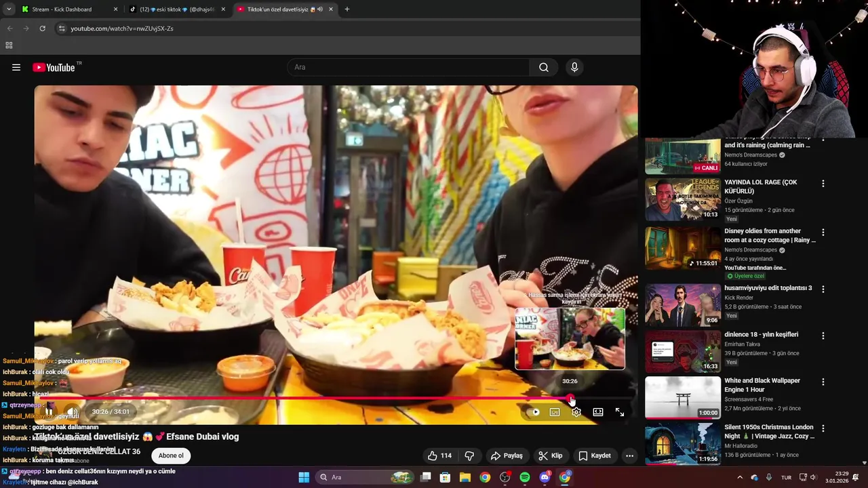Start voice search with the microphone icon

[x=574, y=67]
